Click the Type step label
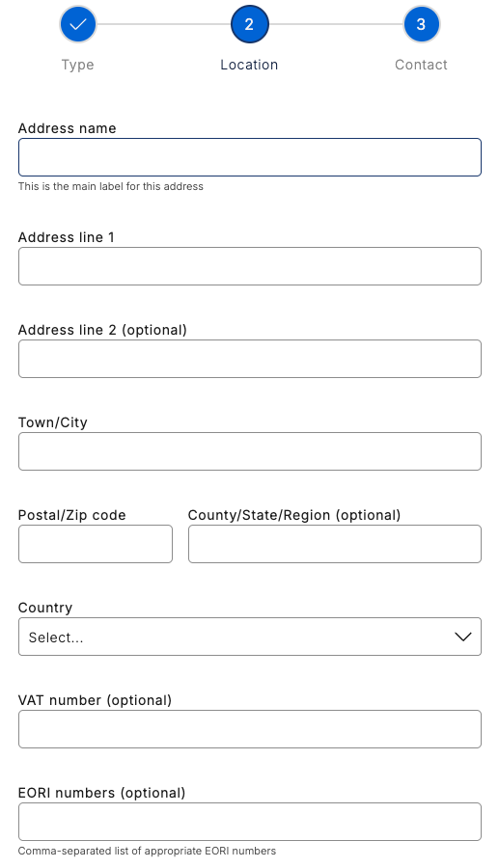The width and height of the screenshot is (499, 868). tap(77, 65)
